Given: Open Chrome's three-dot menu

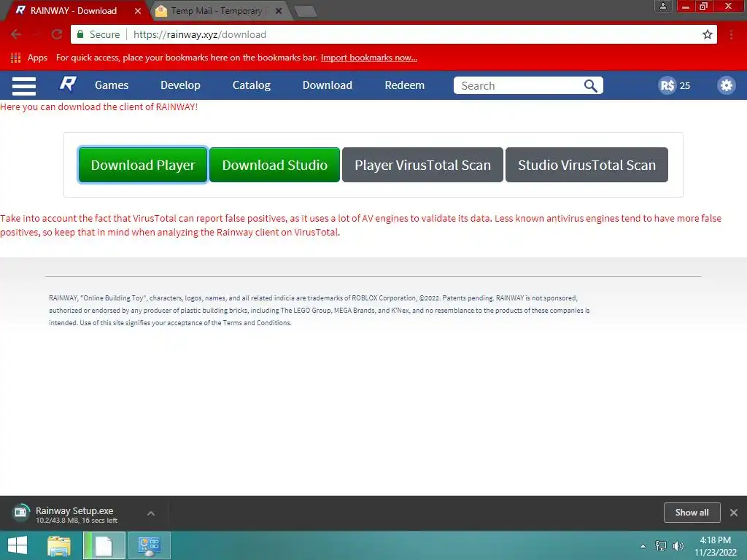Looking at the screenshot, I should [x=731, y=34].
